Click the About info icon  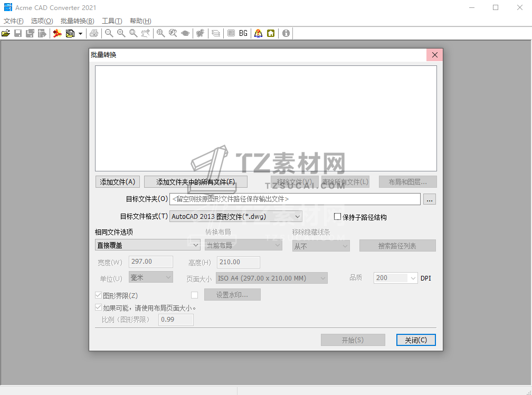point(286,33)
